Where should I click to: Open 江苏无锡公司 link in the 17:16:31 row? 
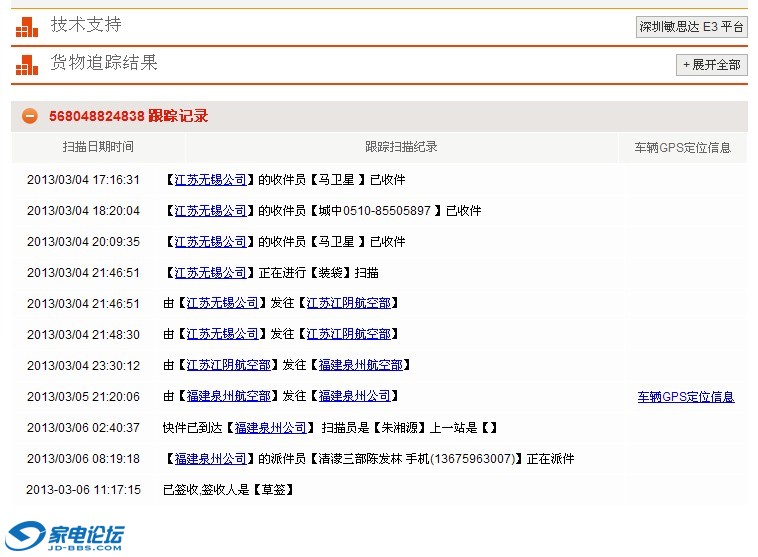210,180
